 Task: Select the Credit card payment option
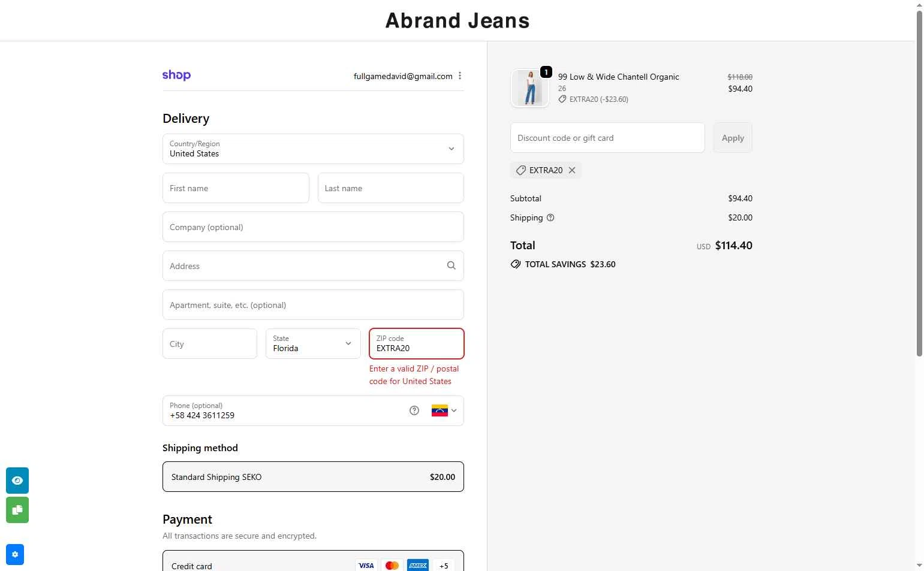[313, 561]
